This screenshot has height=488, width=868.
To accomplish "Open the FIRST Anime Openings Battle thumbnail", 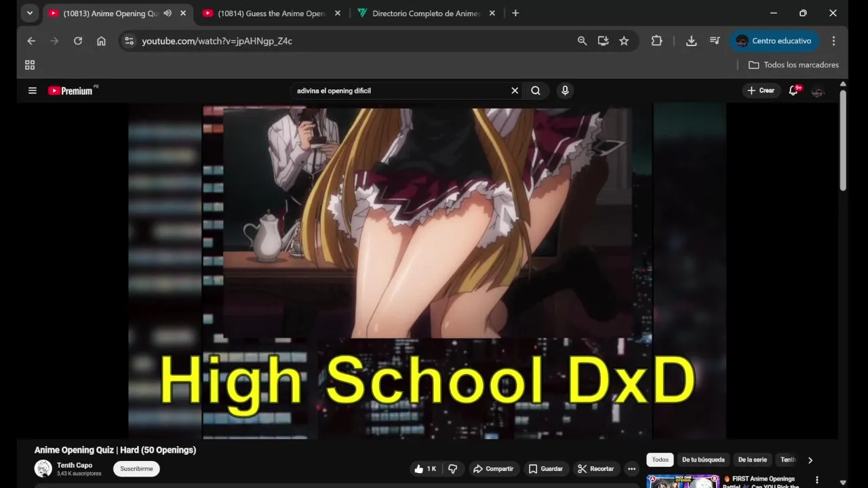I will click(x=683, y=481).
